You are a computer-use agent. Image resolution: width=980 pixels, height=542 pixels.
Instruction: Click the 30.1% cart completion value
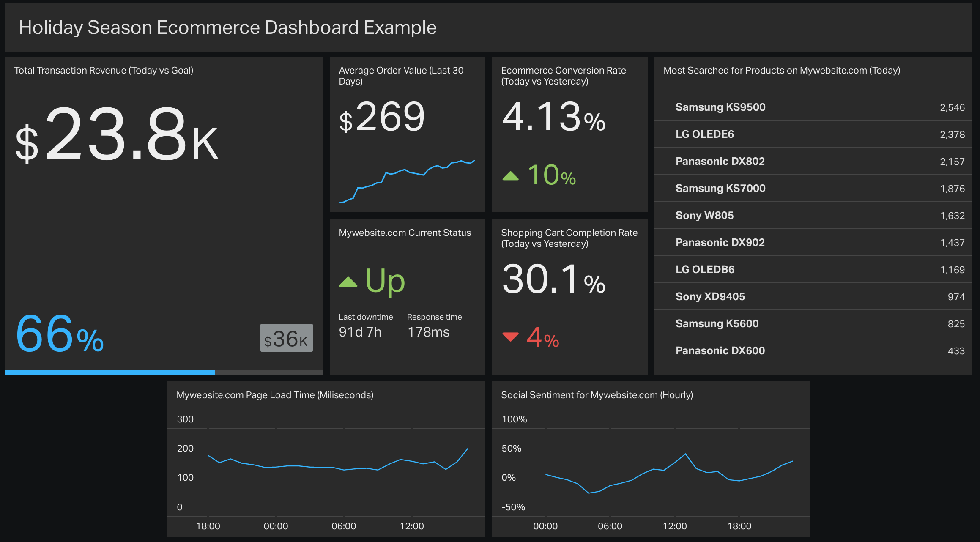click(x=554, y=279)
